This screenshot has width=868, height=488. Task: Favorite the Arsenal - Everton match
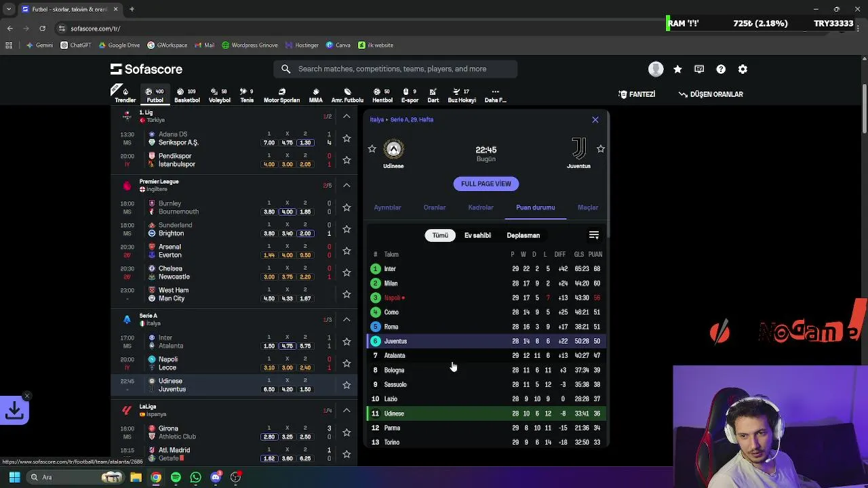[347, 251]
